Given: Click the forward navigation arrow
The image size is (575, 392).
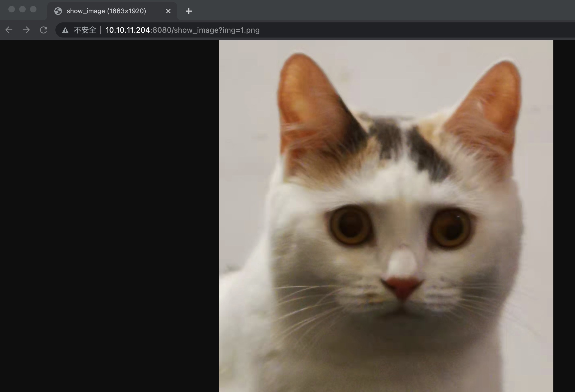Looking at the screenshot, I should pos(26,30).
